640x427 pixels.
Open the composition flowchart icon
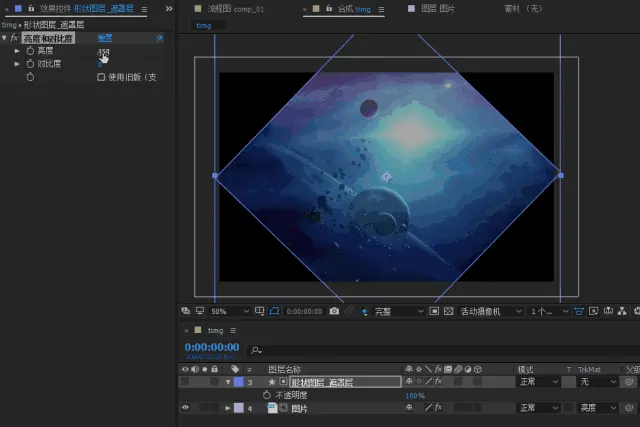pos(622,311)
